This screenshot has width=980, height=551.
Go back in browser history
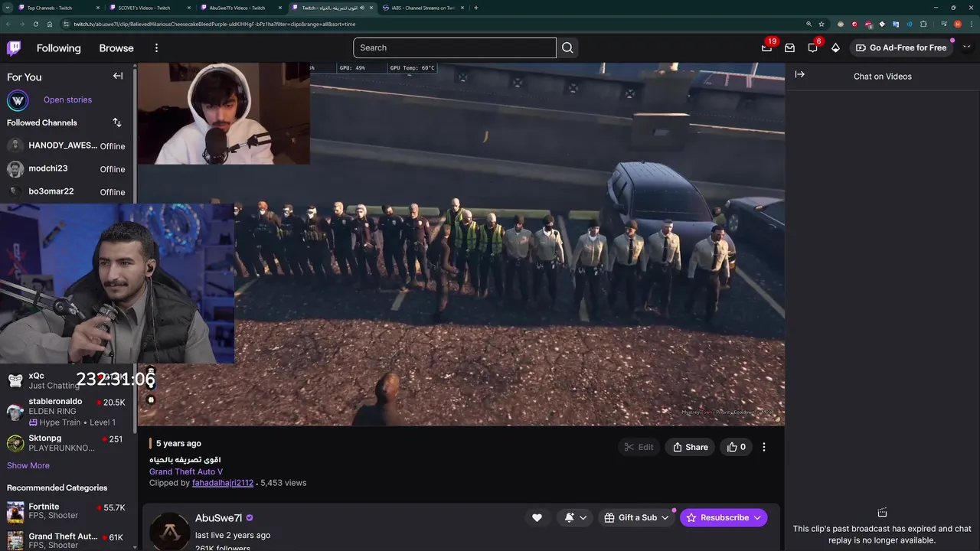pos(9,24)
